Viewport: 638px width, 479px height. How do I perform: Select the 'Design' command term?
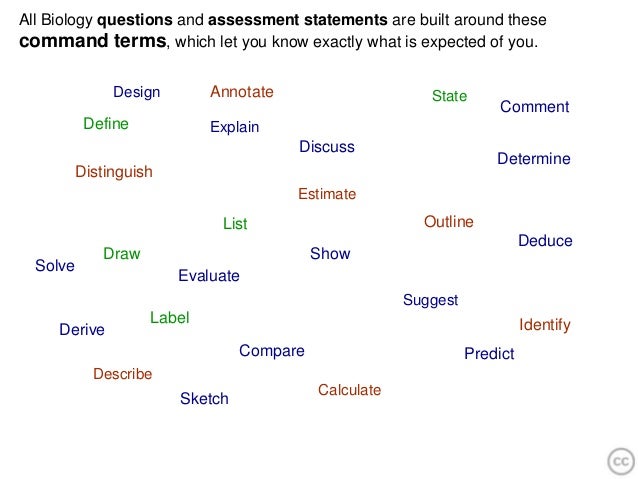(137, 92)
